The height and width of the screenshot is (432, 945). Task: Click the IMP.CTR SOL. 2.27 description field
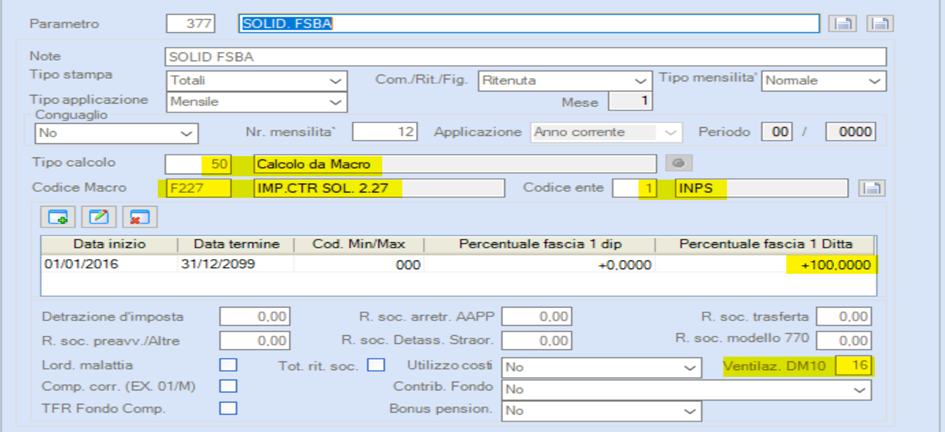pyautogui.click(x=379, y=187)
